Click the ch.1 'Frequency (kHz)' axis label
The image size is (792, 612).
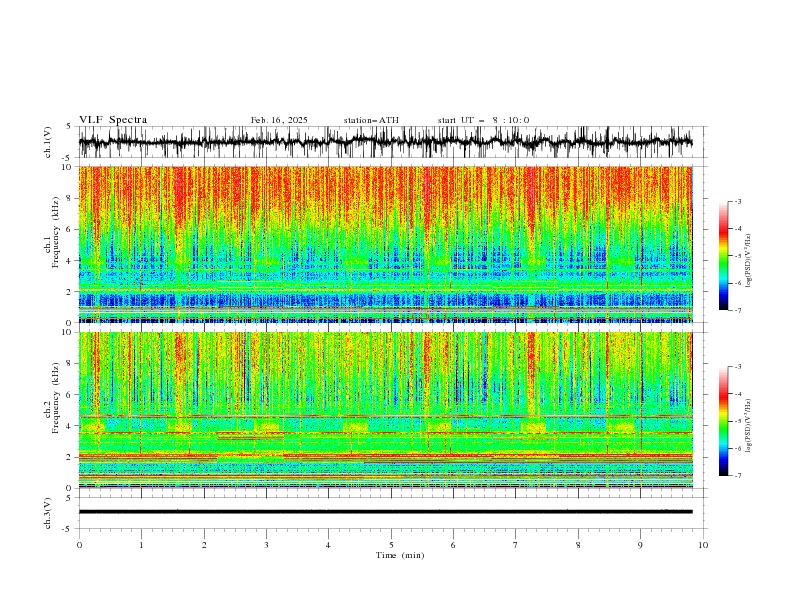(56, 232)
